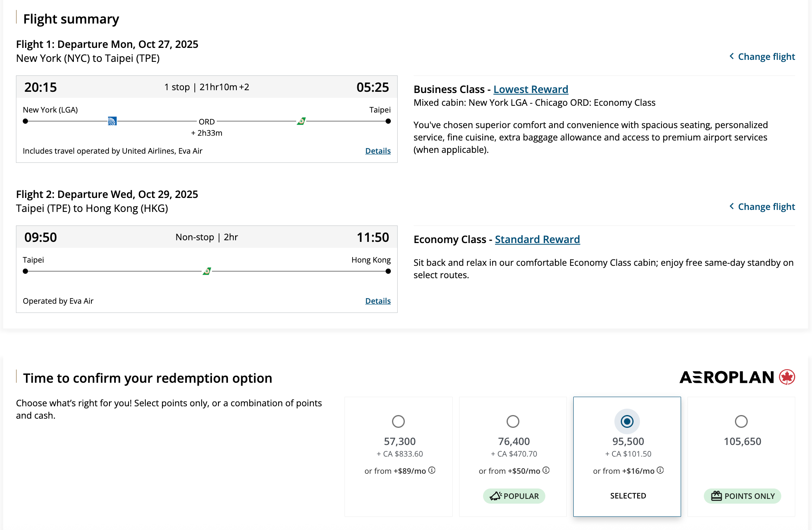
Task: Click the Eva Air logo on Flight 1 route
Action: (301, 121)
